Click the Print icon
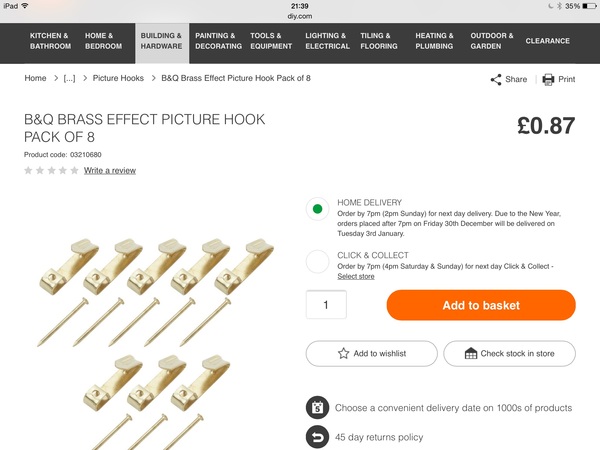 (x=548, y=79)
